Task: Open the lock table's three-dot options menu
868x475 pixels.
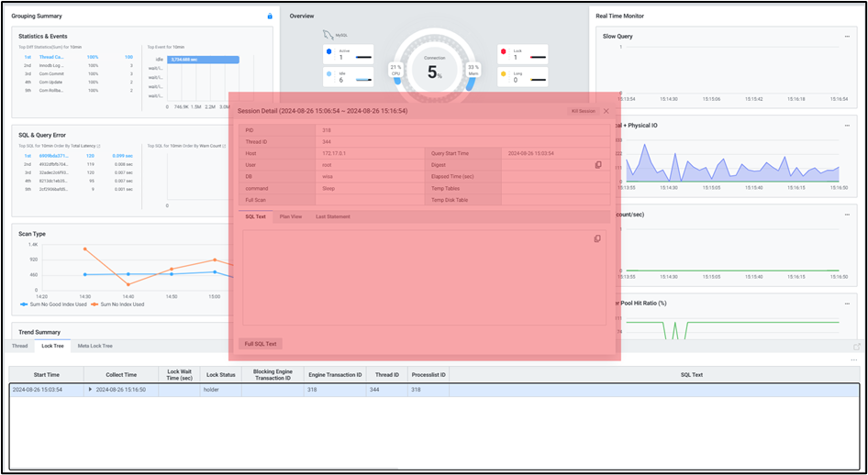Action: 853,360
